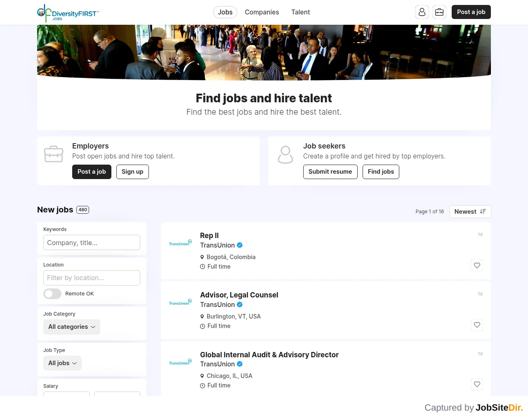Select the Job seekers person icon
The width and height of the screenshot is (528, 420).
[285, 155]
